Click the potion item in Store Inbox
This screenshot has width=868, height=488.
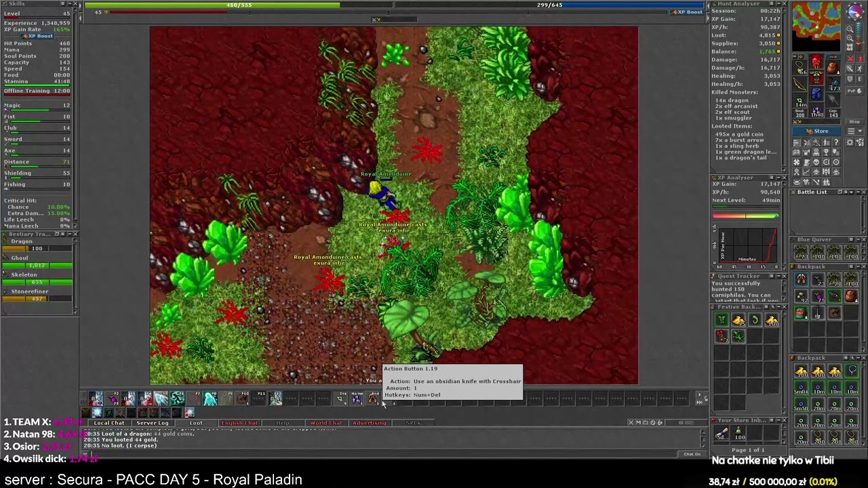click(x=738, y=434)
